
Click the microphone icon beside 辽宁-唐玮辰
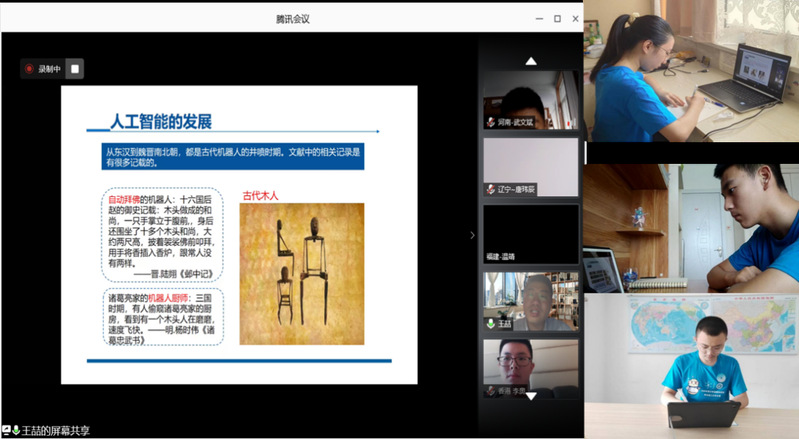click(x=490, y=189)
